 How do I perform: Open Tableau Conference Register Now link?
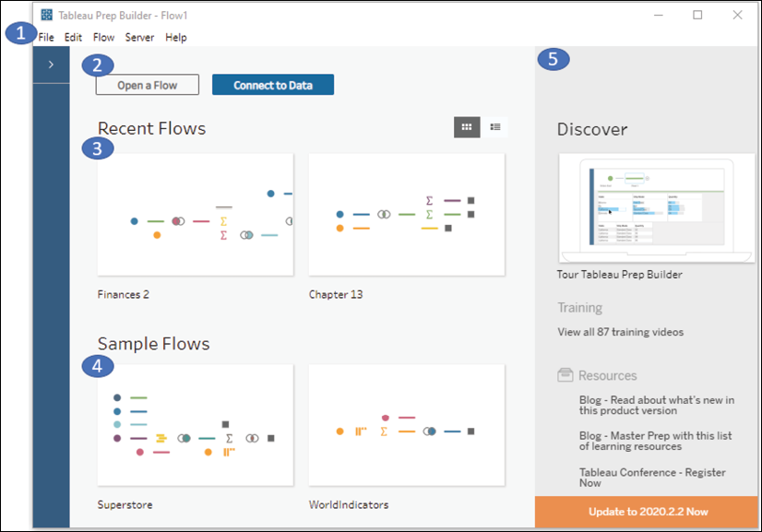coord(652,478)
